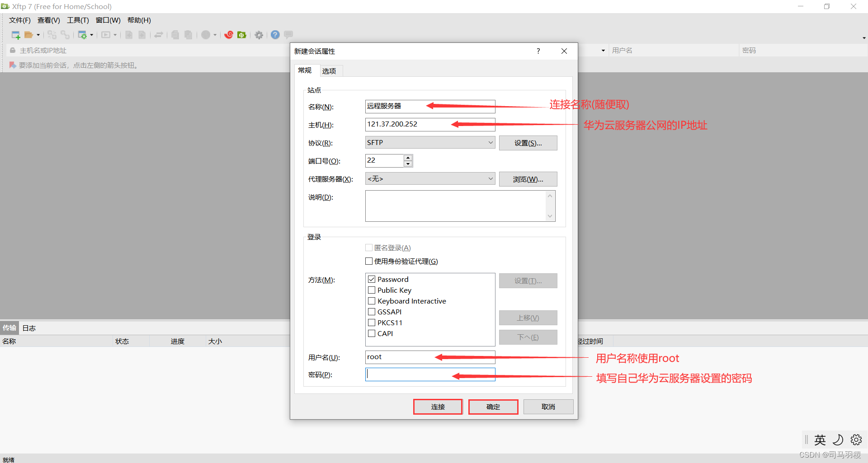
Task: Click the add-session flag arrow icon
Action: [x=13, y=65]
